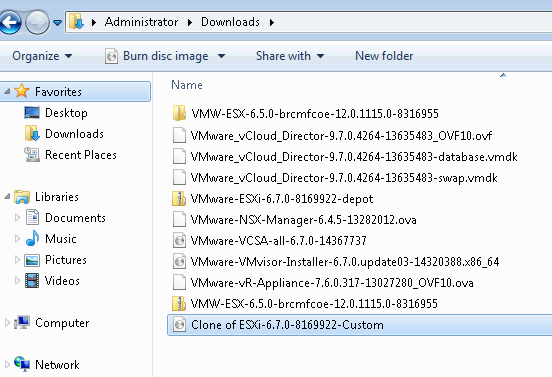Expand the Computer node

pyautogui.click(x=7, y=323)
